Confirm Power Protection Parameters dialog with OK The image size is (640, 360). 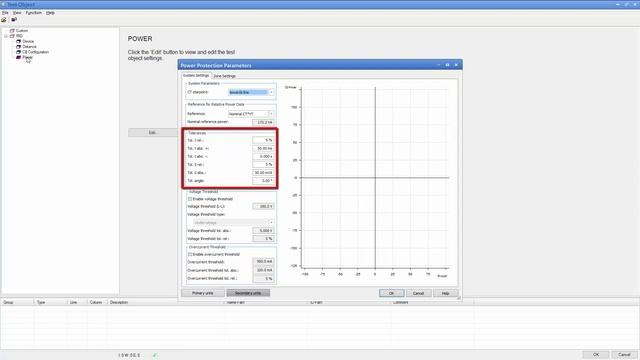point(391,293)
